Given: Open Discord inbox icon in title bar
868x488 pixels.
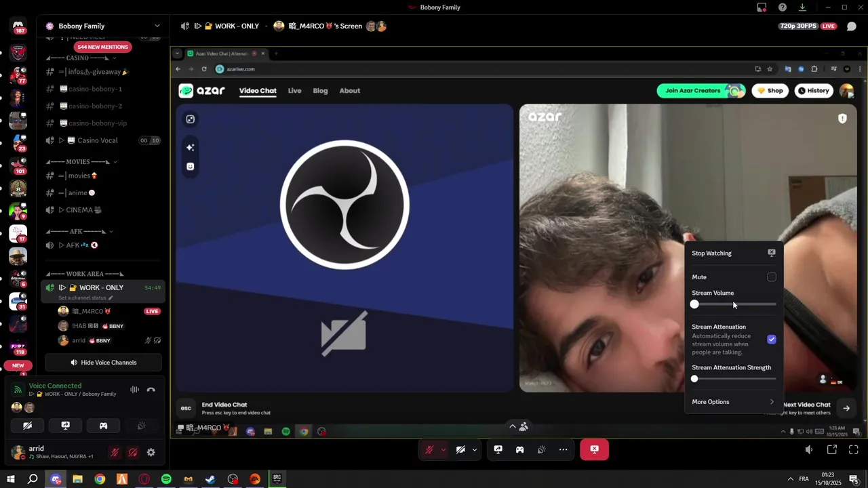Looking at the screenshot, I should click(762, 7).
